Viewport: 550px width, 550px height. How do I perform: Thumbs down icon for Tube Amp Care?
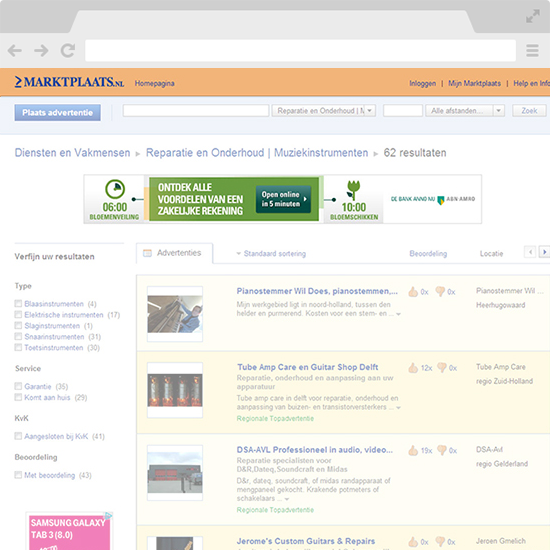click(x=442, y=368)
